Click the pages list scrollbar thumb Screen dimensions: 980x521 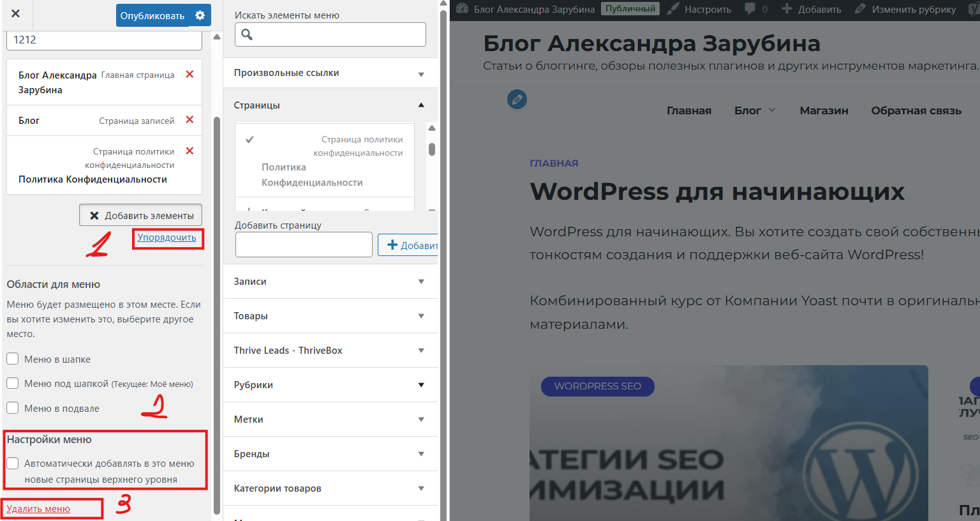432,149
